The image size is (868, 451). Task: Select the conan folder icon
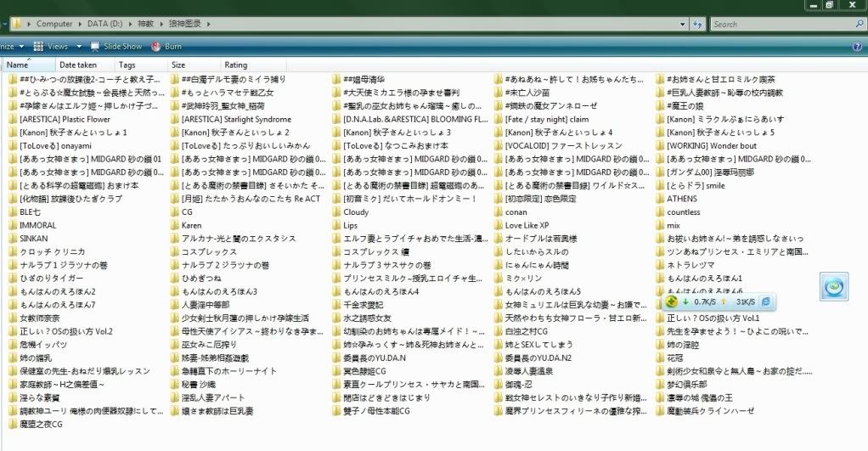pyautogui.click(x=499, y=212)
